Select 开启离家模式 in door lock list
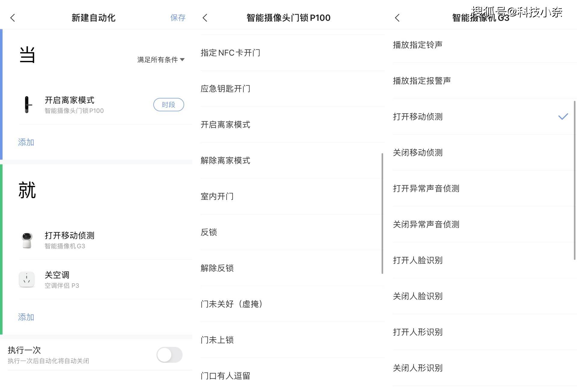Image resolution: width=577 pixels, height=392 pixels. 292,124
